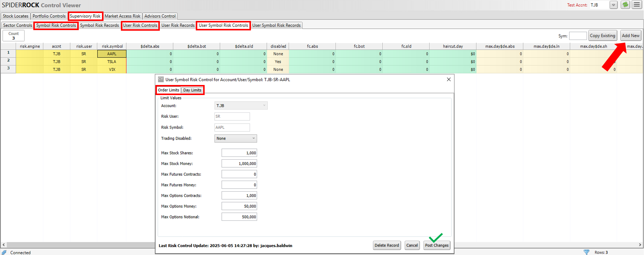Select the AAPL cell in risk.symbol column
Image resolution: width=644 pixels, height=255 pixels.
112,54
